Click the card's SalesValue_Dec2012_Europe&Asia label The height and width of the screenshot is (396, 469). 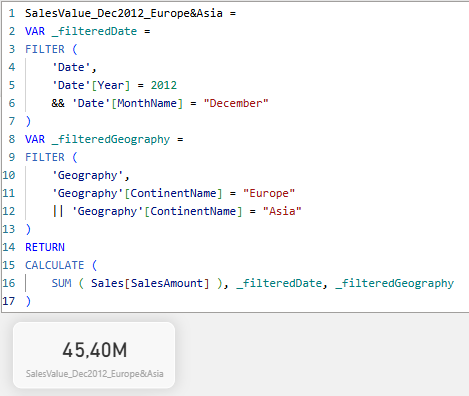pyautogui.click(x=95, y=374)
